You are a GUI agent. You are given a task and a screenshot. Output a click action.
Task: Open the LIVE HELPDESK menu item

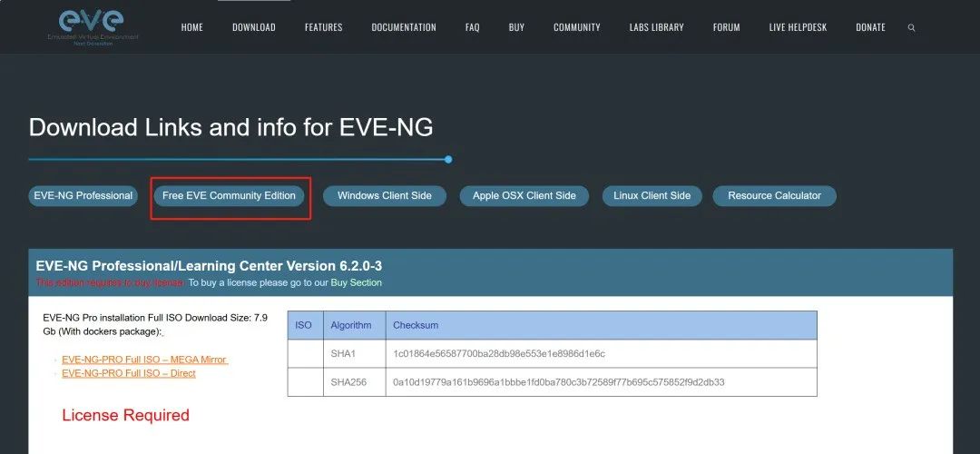coord(799,27)
